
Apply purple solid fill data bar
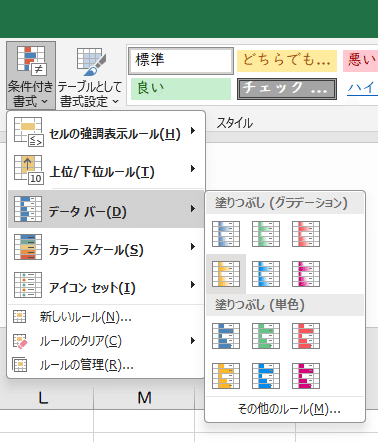[306, 376]
